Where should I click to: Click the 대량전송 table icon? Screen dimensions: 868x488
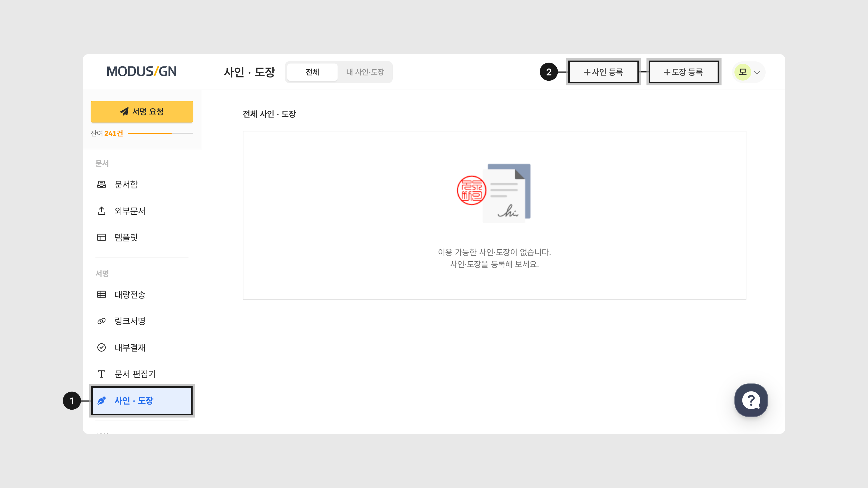(x=101, y=294)
